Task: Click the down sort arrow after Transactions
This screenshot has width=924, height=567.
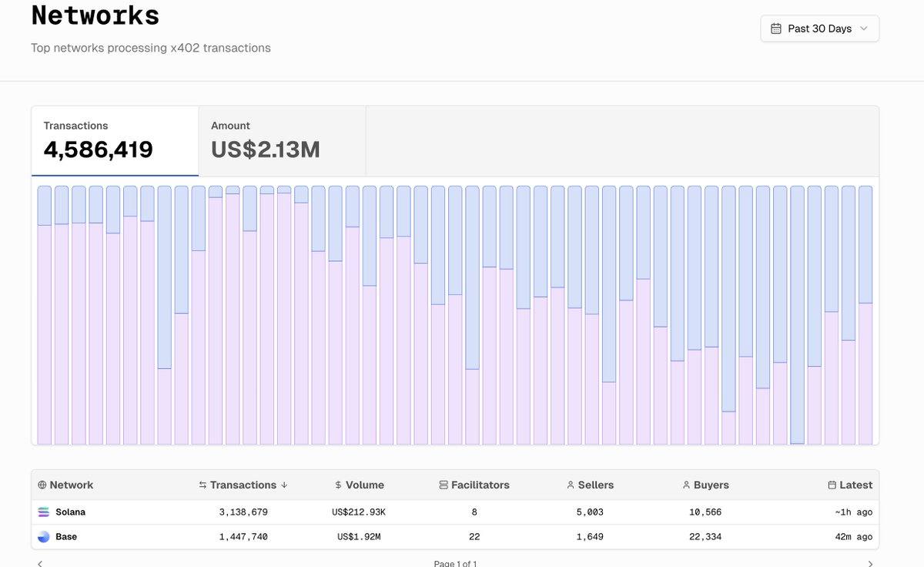Action: (284, 485)
